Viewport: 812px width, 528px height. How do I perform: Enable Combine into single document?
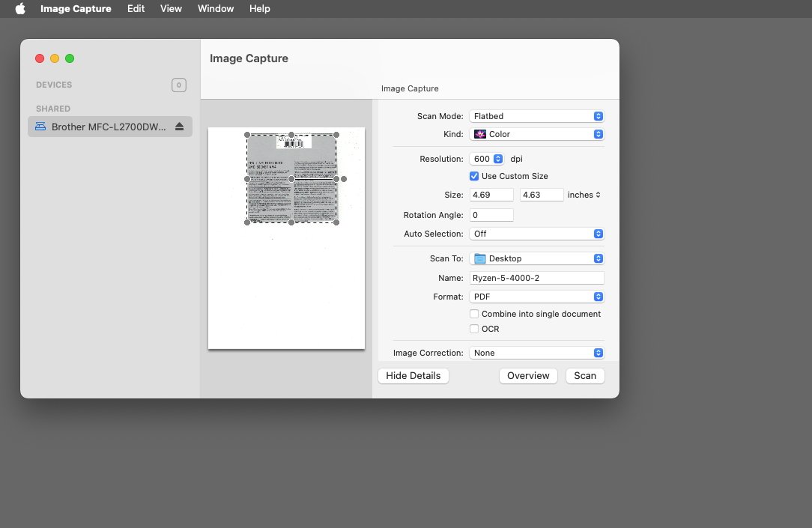(x=474, y=314)
